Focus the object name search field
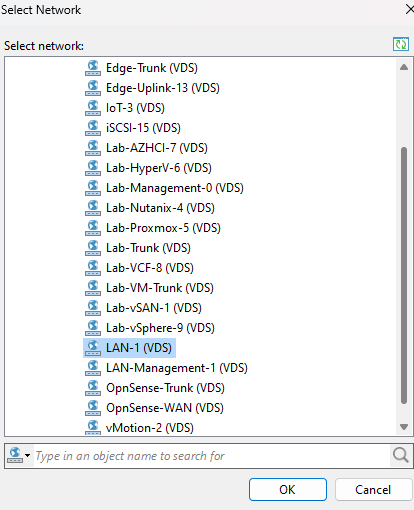Viewport: 414px width, 510px height. point(212,456)
